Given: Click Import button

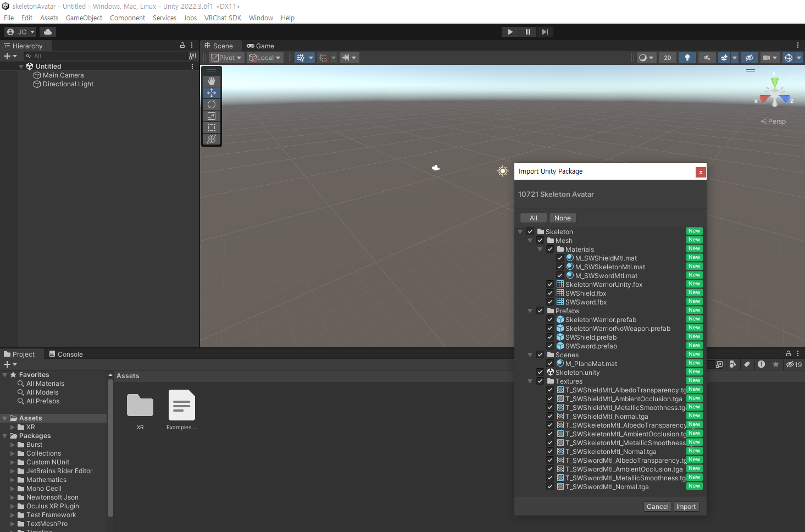Looking at the screenshot, I should tap(686, 507).
